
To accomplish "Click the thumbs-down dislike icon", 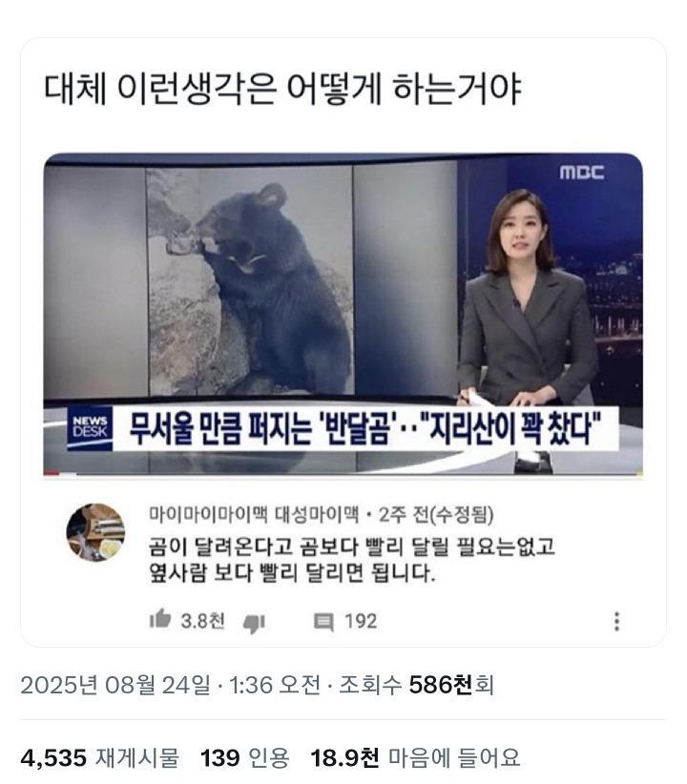I will click(254, 623).
